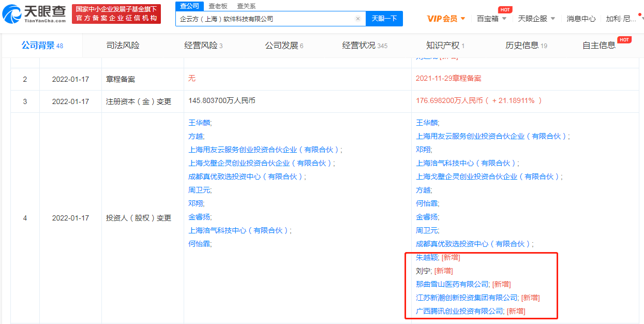Click 邓翔 in the before-change investor list

click(196, 203)
